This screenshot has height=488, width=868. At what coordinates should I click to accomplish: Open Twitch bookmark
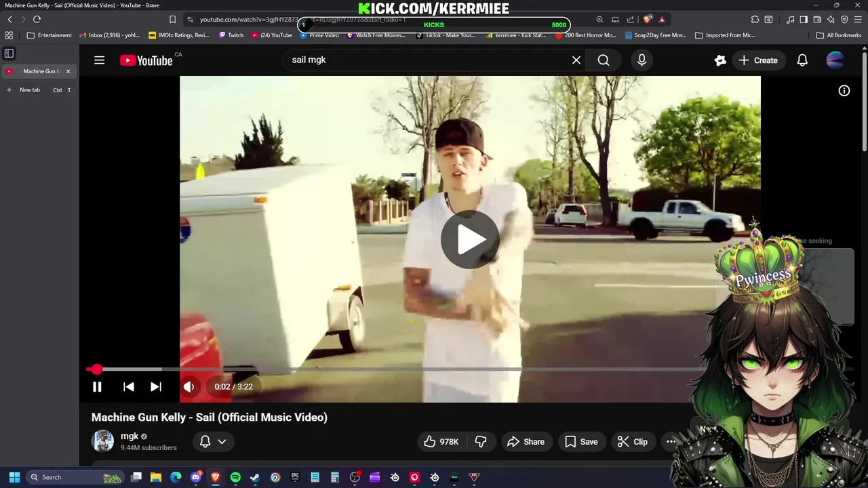(x=231, y=35)
